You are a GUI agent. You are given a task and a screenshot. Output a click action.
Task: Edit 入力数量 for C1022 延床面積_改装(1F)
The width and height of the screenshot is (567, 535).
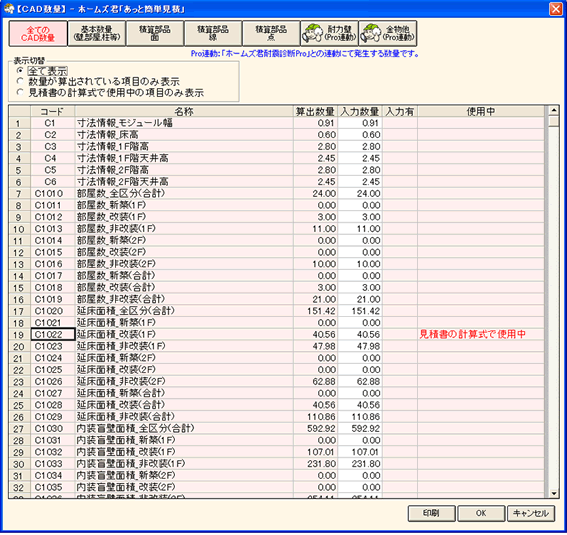360,334
